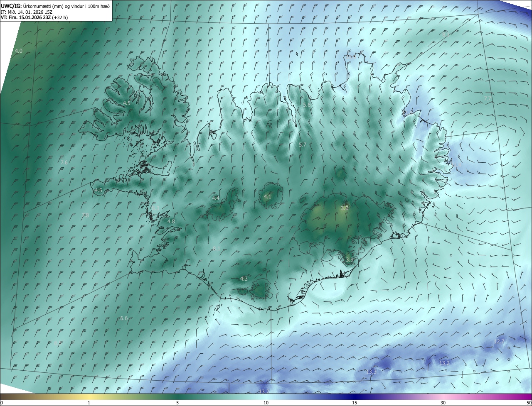Image resolution: width=532 pixels, height=406 pixels.
Task: Select the colour scale label 5
Action: 177,403
